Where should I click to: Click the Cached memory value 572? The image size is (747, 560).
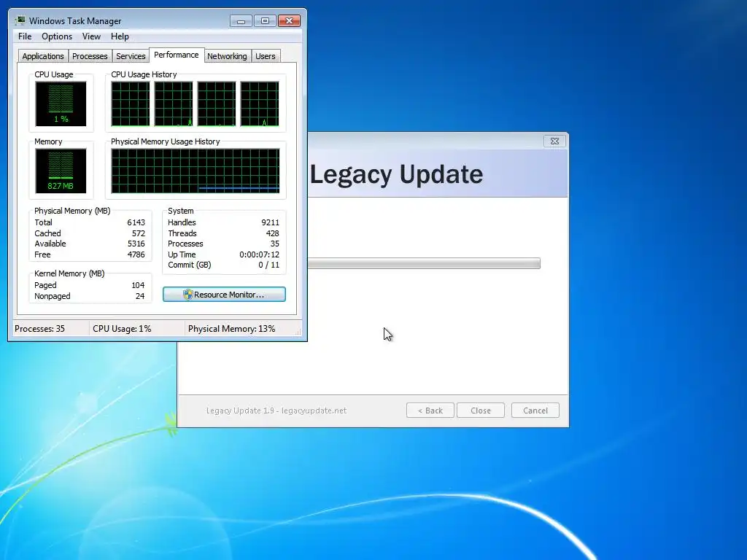click(138, 233)
